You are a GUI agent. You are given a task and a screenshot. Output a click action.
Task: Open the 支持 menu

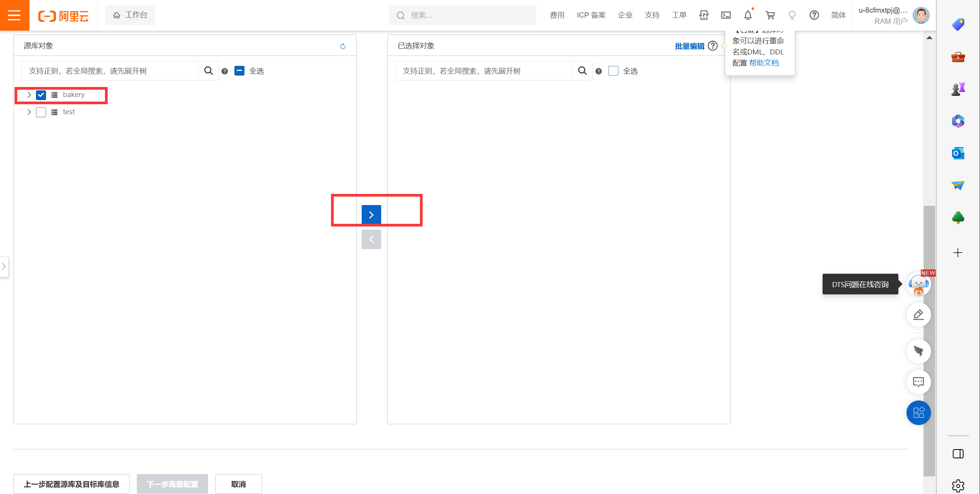tap(652, 15)
